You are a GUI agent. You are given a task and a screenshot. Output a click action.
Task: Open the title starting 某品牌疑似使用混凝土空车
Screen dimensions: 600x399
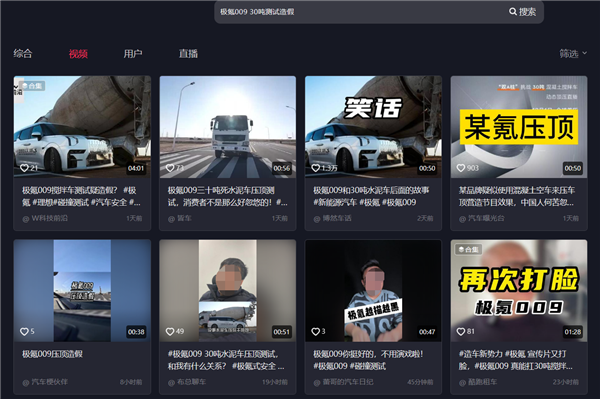click(517, 196)
